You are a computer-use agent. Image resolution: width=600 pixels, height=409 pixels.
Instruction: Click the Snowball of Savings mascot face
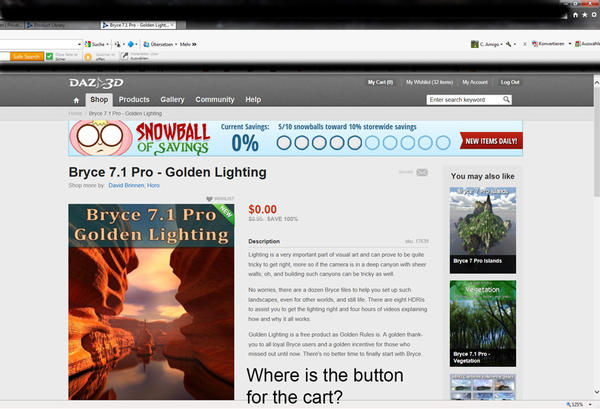pos(100,138)
